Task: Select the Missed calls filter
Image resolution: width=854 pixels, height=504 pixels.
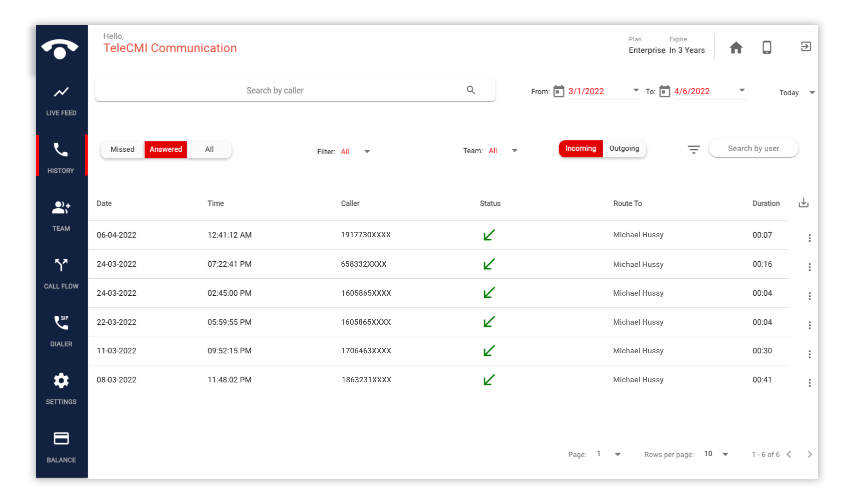Action: pyautogui.click(x=122, y=149)
